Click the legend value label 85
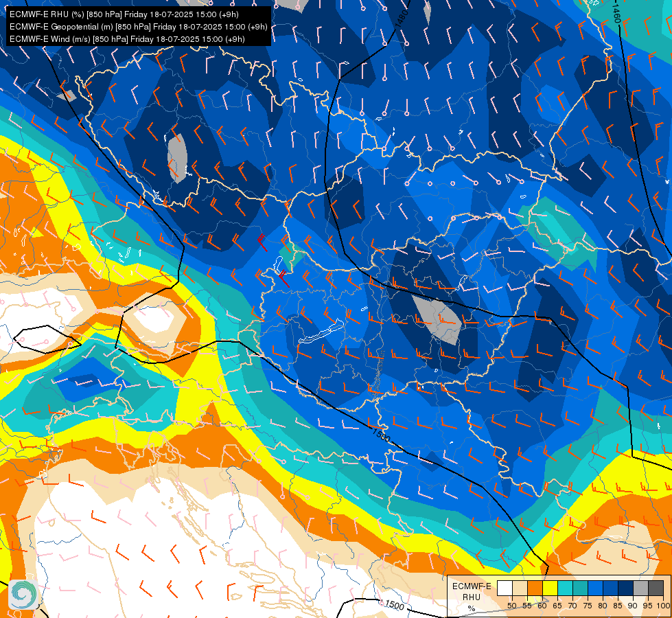Viewport: 672px width, 618px height. [618, 606]
